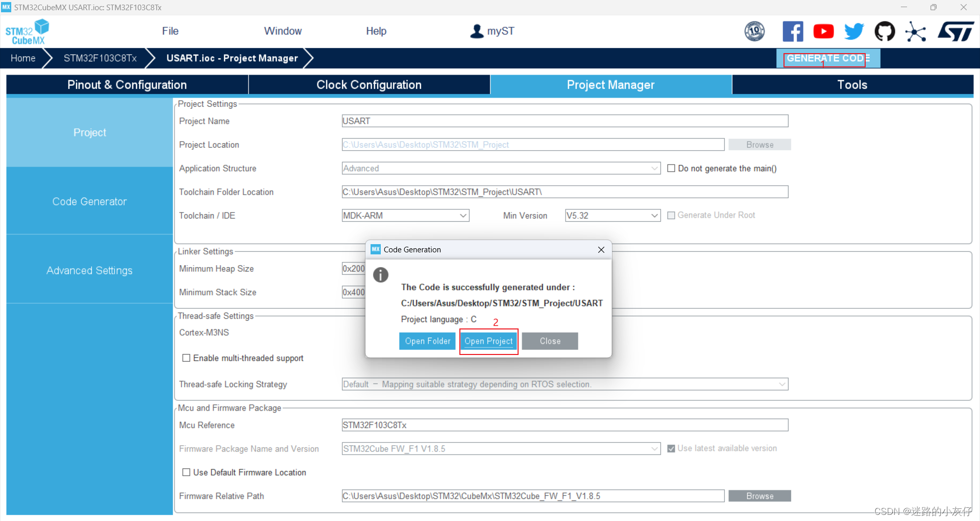
Task: Toggle Use latest available version checkbox
Action: click(x=671, y=448)
